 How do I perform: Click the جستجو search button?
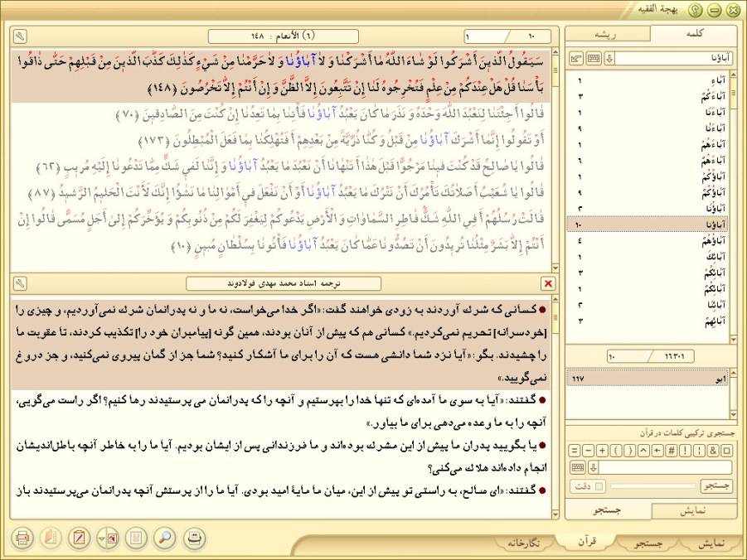pos(716,486)
